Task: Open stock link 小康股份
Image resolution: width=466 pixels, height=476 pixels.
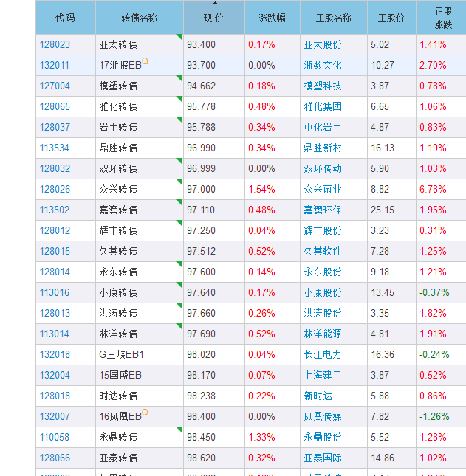Action: pos(323,292)
